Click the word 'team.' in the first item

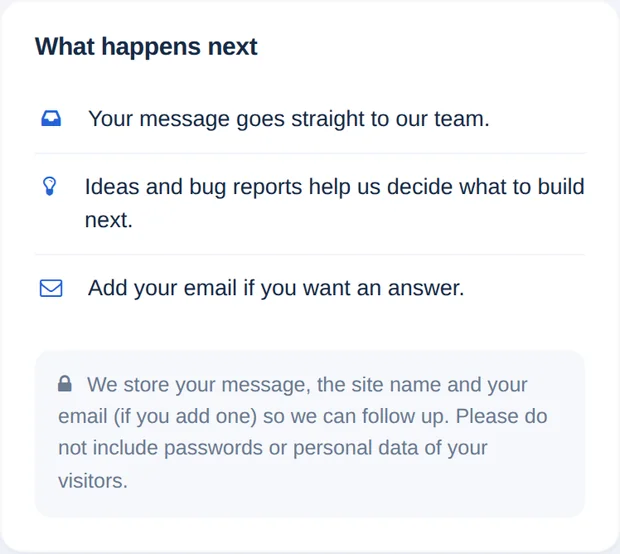point(462,119)
